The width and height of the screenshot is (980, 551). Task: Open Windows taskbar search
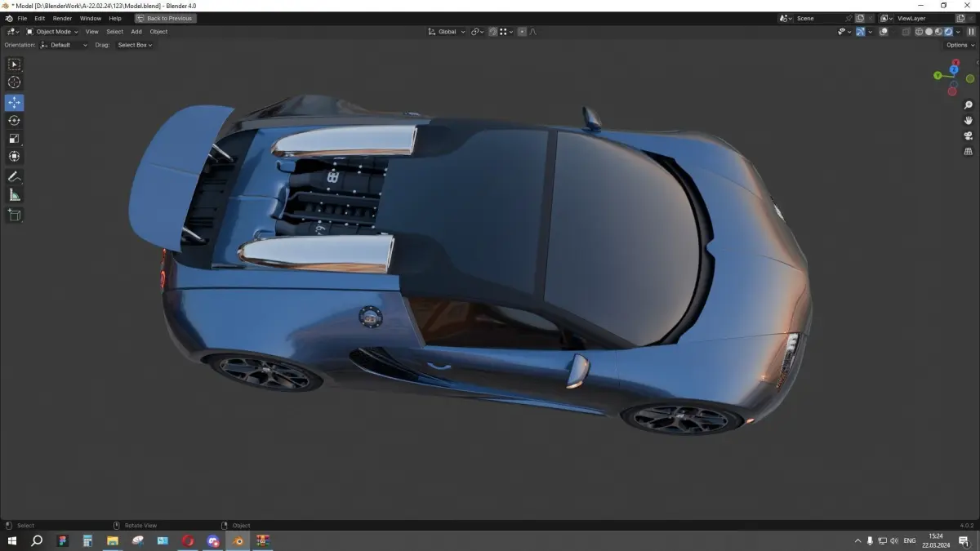coord(37,540)
